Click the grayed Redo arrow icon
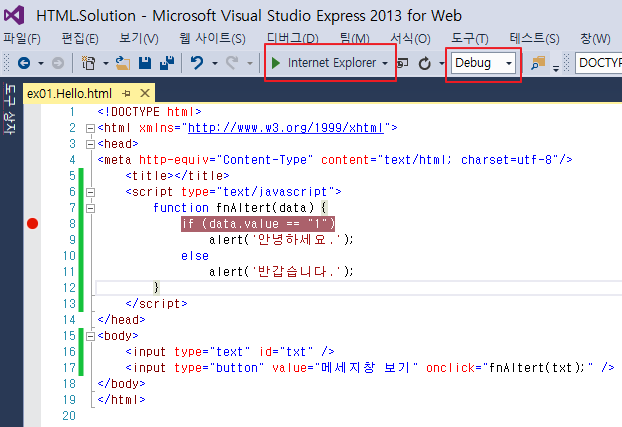This screenshot has height=427, width=622. [x=232, y=63]
